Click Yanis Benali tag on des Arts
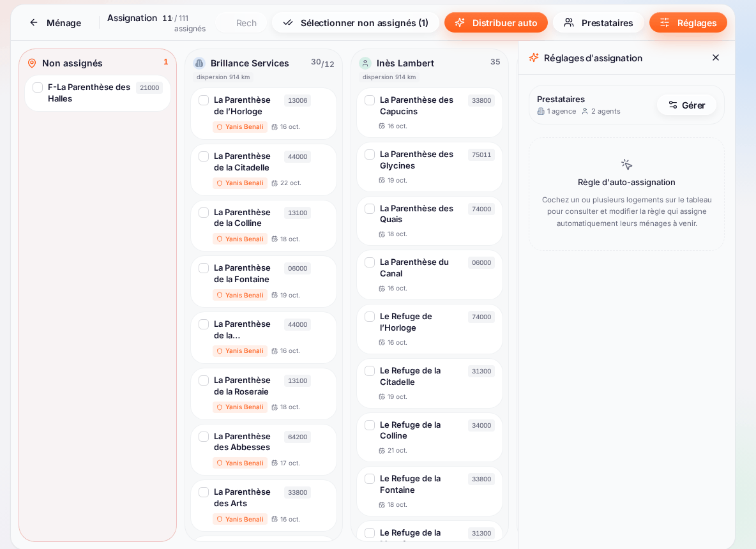756x549 pixels. click(240, 520)
